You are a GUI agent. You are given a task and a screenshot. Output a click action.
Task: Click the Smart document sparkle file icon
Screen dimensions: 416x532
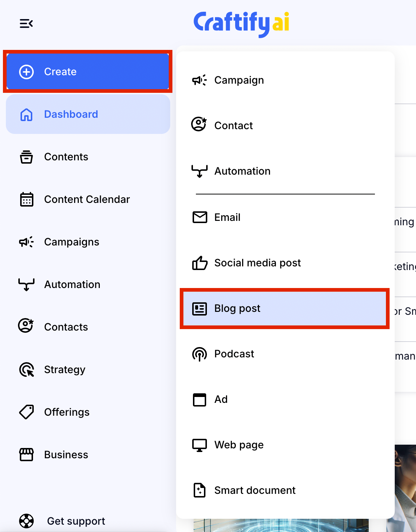[x=200, y=490]
